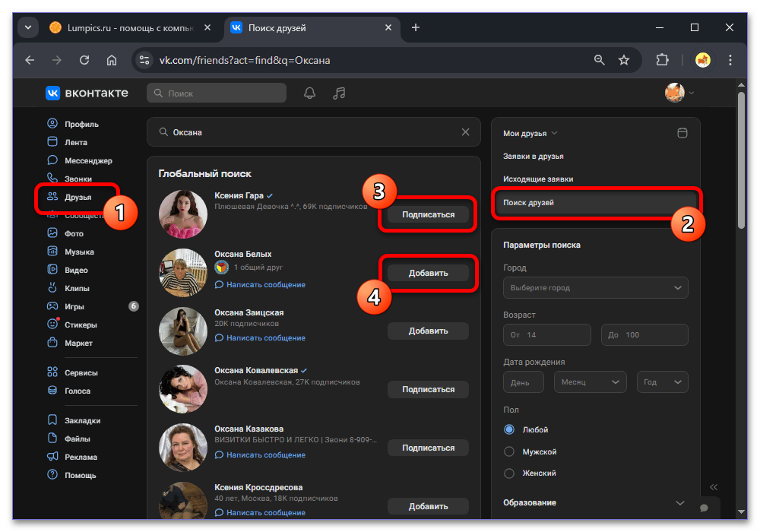Viewport: 760px width, 532px height.
Task: Open browser home page
Action: [x=112, y=60]
